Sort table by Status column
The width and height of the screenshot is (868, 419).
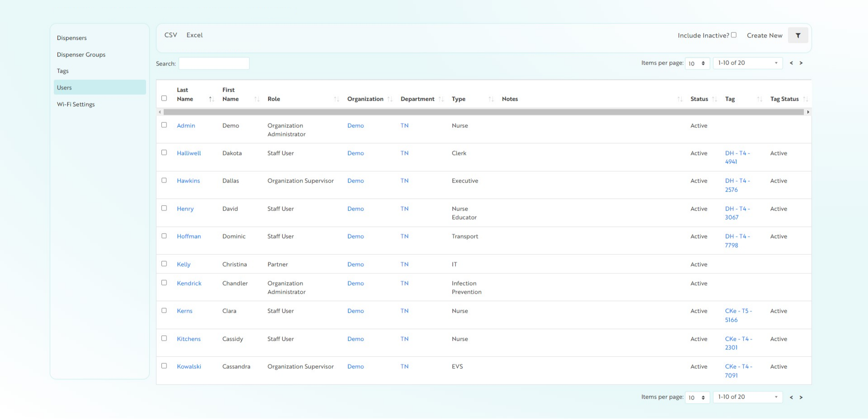pos(714,99)
